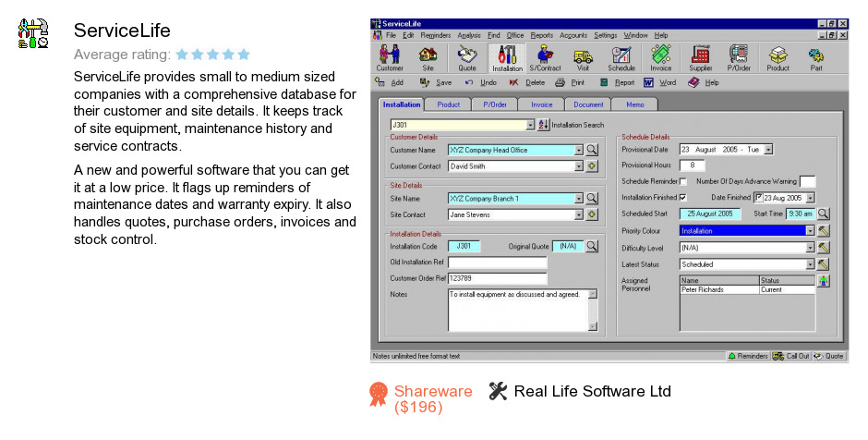Open the Visit van icon
This screenshot has height=440, width=868.
click(583, 58)
